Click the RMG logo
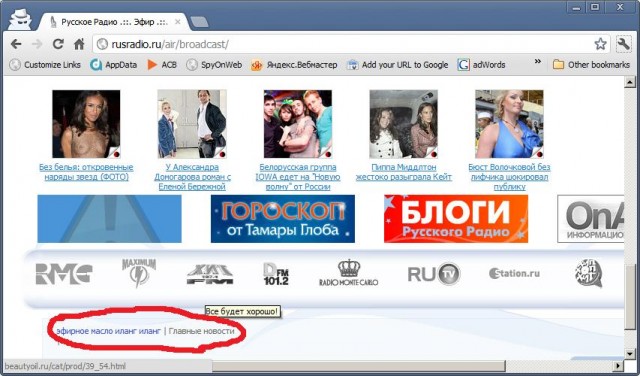This screenshot has width=640, height=376. [64, 274]
